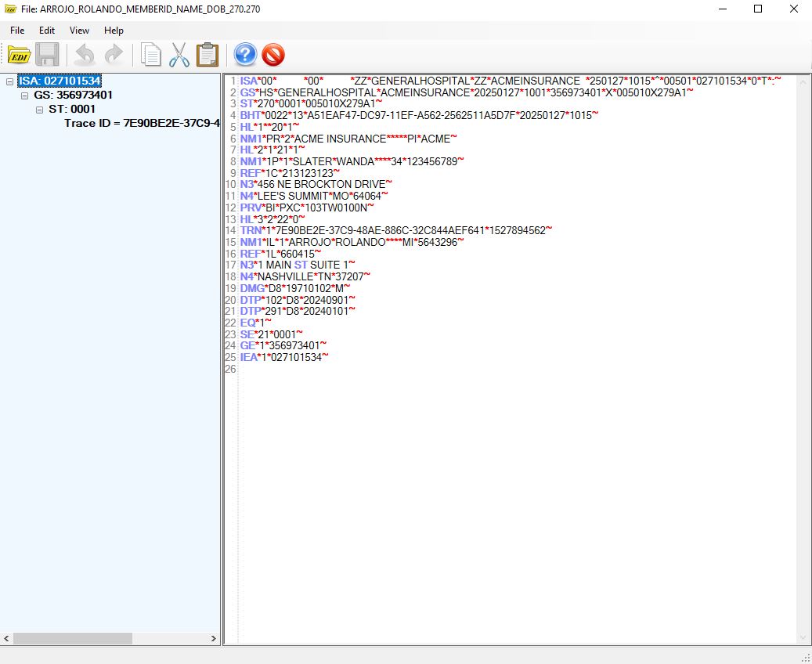Click the REF*1L*660415 line
Image resolution: width=812 pixels, height=664 pixels.
pos(280,253)
